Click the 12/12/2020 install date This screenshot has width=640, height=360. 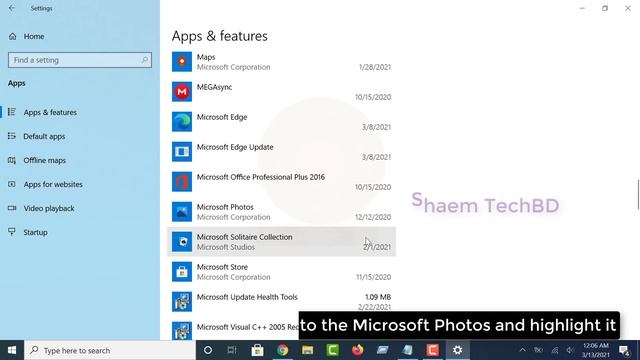(373, 217)
